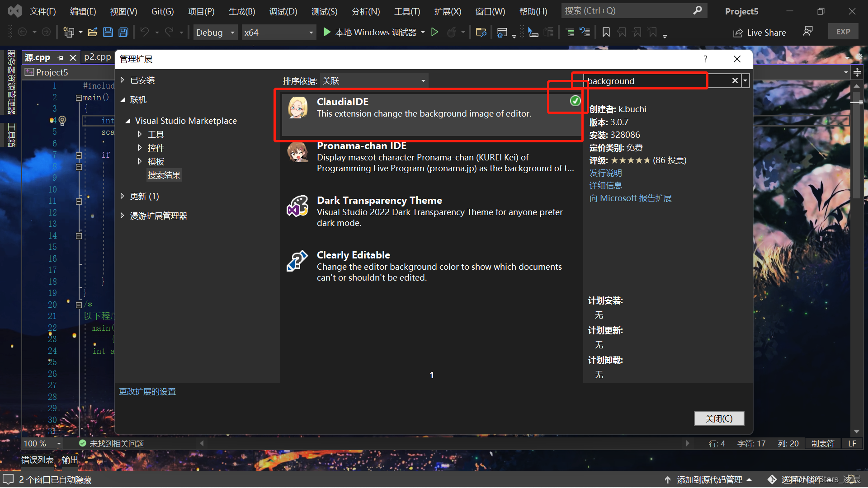Open the Debug configuration dropdown

click(x=216, y=33)
